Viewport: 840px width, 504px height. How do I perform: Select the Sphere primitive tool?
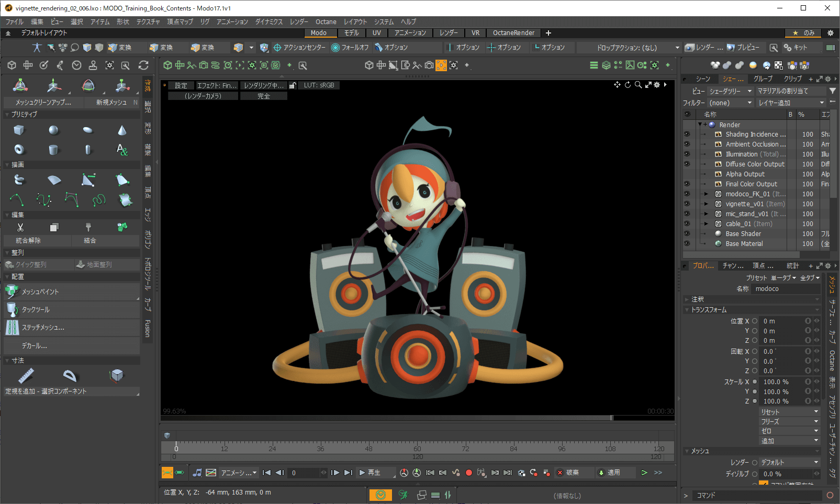point(53,130)
